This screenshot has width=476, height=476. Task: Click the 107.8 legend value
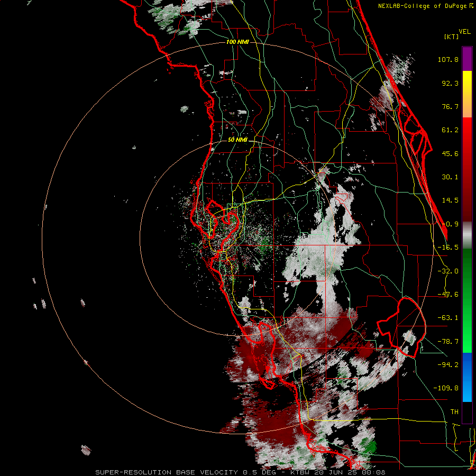[448, 59]
